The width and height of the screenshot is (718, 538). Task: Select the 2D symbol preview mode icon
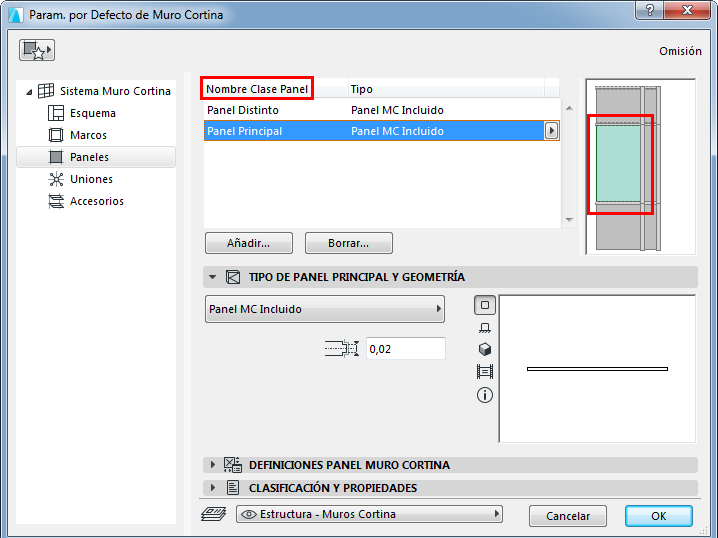click(485, 305)
